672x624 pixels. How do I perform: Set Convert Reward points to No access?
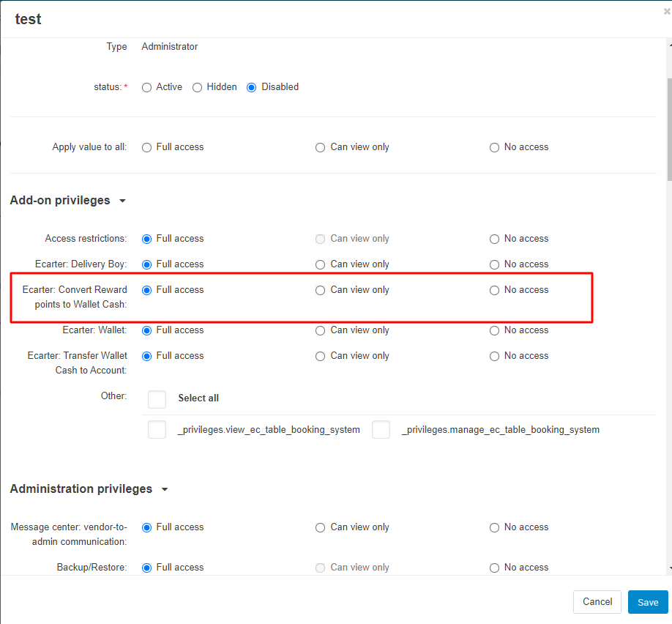point(495,290)
